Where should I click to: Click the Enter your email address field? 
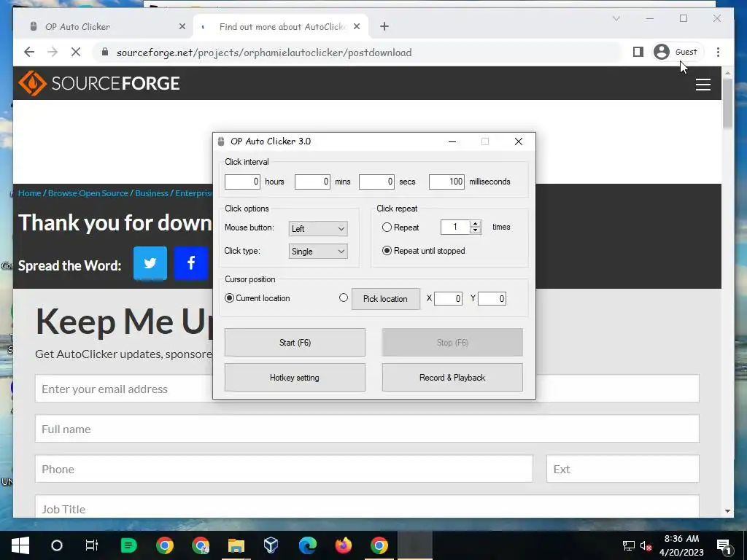click(367, 389)
